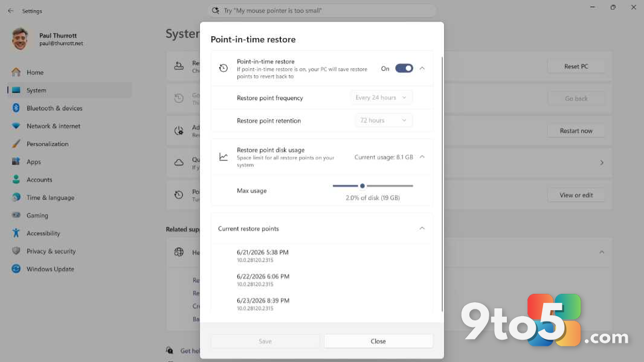Click the Advanced startup icon
Image resolution: width=644 pixels, height=362 pixels.
tap(179, 131)
